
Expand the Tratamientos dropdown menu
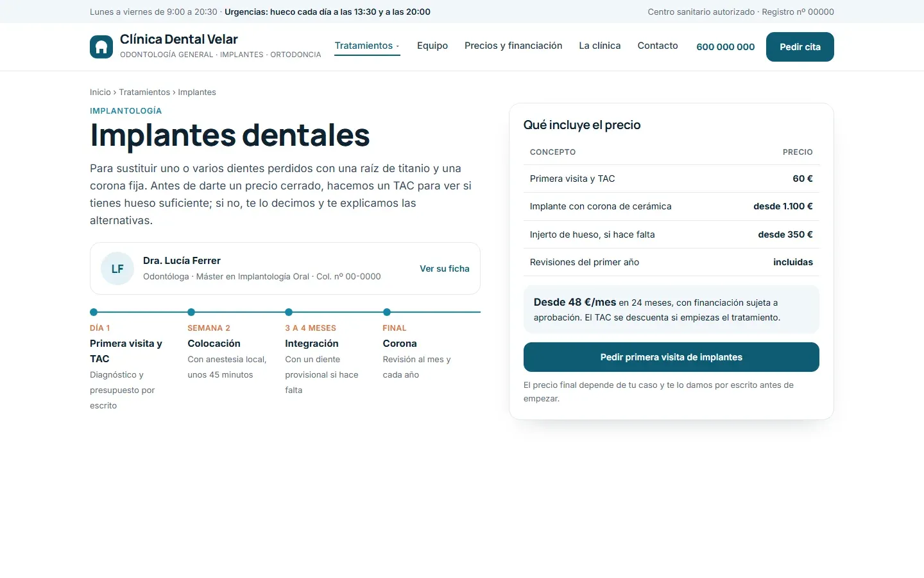click(367, 46)
